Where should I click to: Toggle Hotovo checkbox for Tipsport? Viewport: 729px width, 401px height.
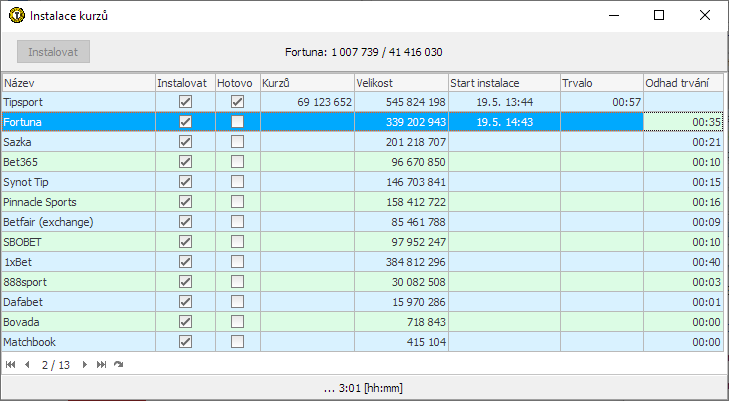(238, 101)
